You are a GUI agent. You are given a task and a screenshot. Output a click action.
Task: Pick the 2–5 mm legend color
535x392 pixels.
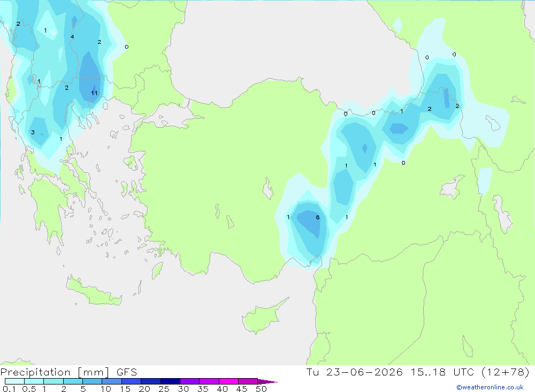coord(73,381)
